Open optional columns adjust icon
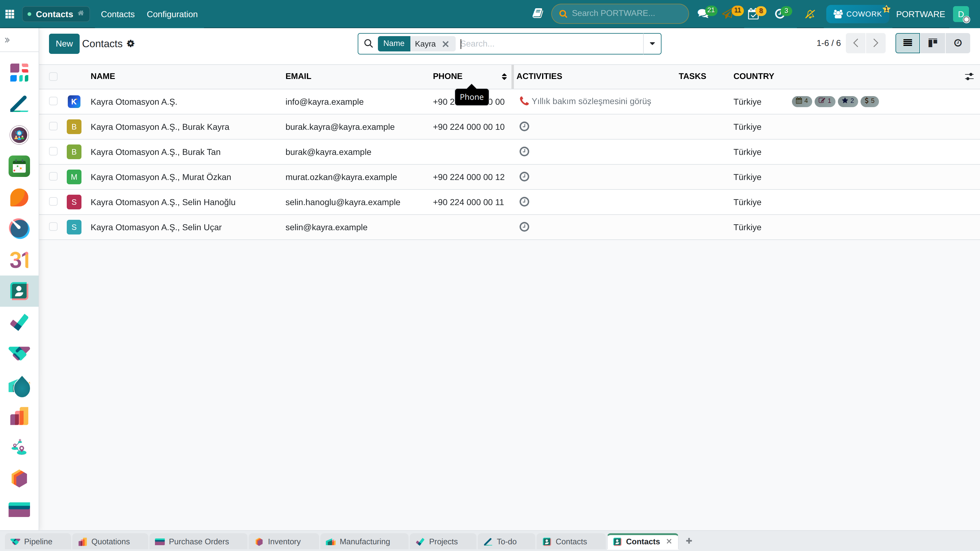 pyautogui.click(x=969, y=77)
